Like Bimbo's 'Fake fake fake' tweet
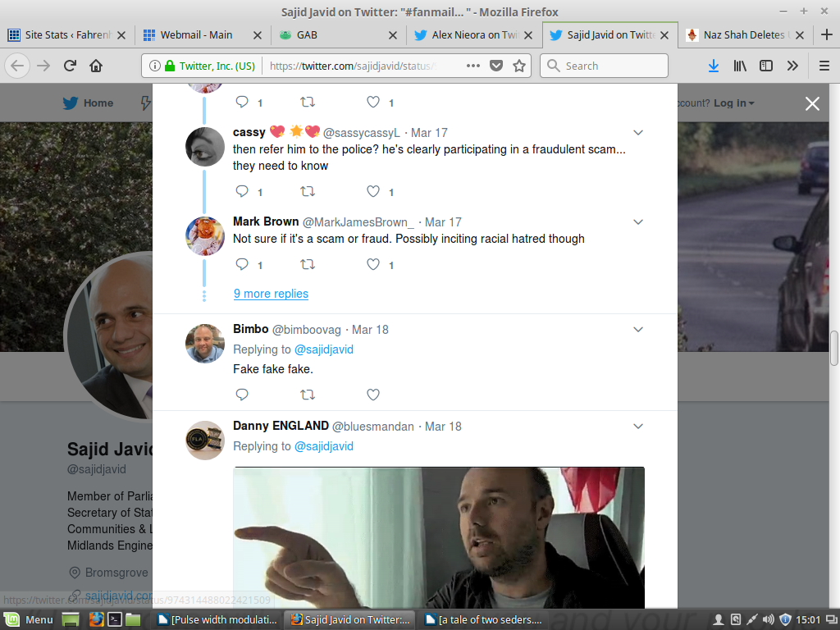The width and height of the screenshot is (840, 630). pos(373,395)
